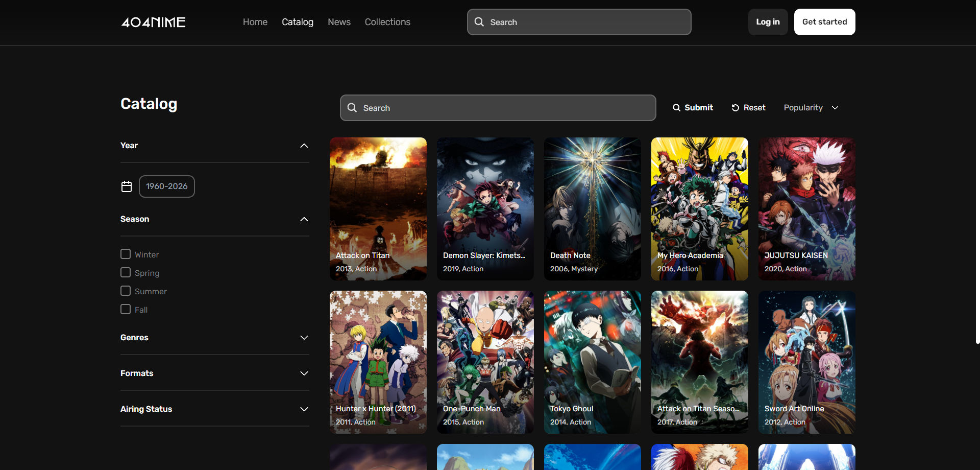Open the News section
The image size is (980, 470).
339,22
